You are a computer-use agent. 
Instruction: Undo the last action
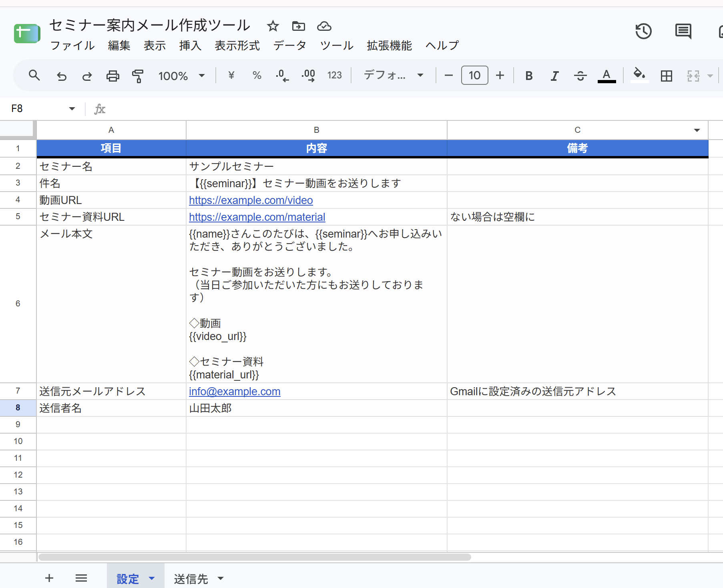pyautogui.click(x=61, y=76)
